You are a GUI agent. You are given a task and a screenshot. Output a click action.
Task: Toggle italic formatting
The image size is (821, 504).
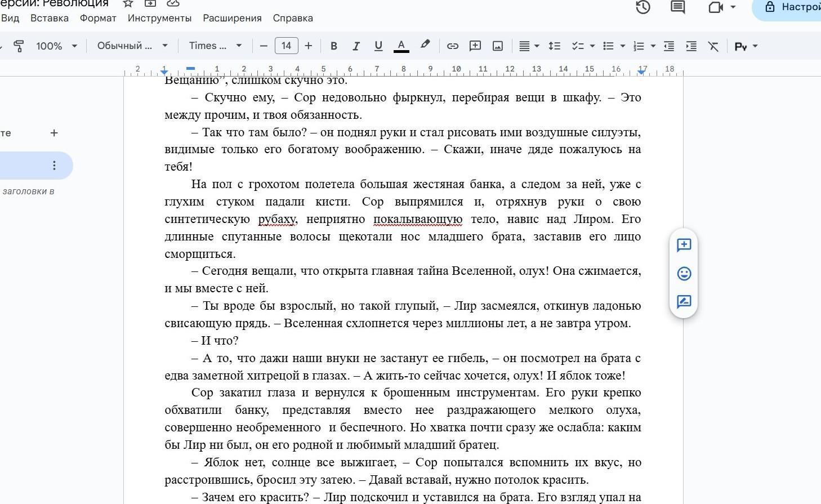point(356,46)
